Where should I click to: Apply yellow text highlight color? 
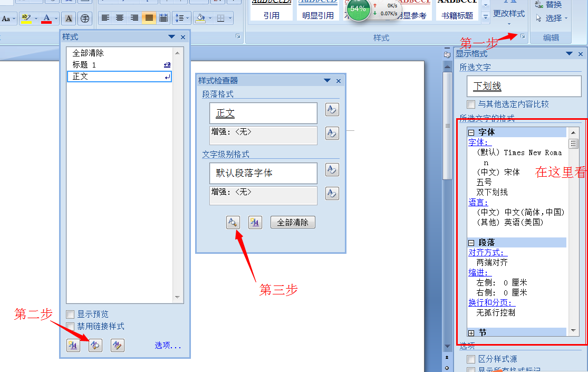[26, 18]
